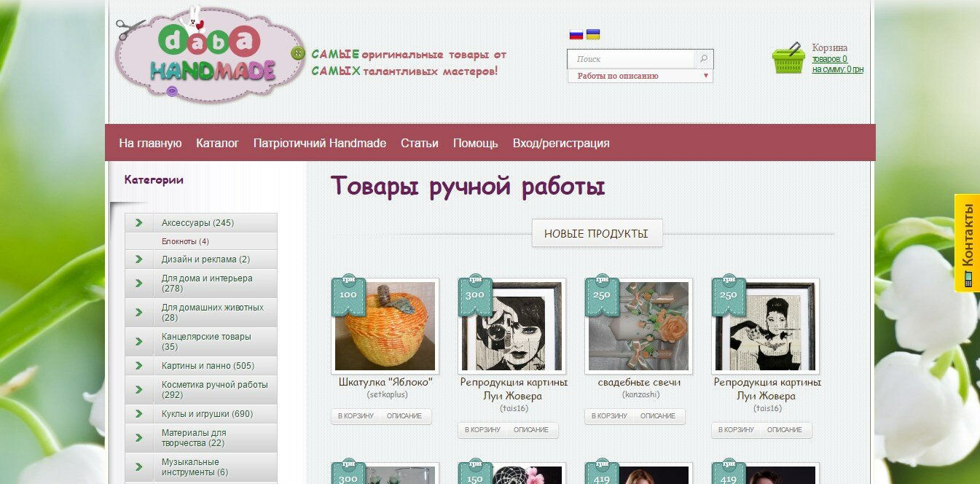Open the на сумму: 0 грн link
The width and height of the screenshot is (980, 484).
pyautogui.click(x=838, y=69)
